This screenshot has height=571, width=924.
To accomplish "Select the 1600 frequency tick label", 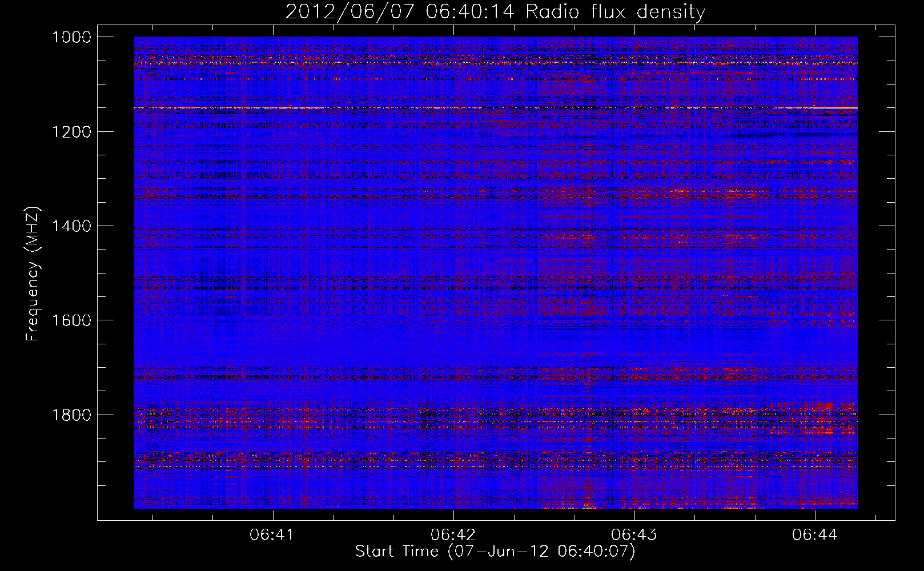I will point(71,320).
